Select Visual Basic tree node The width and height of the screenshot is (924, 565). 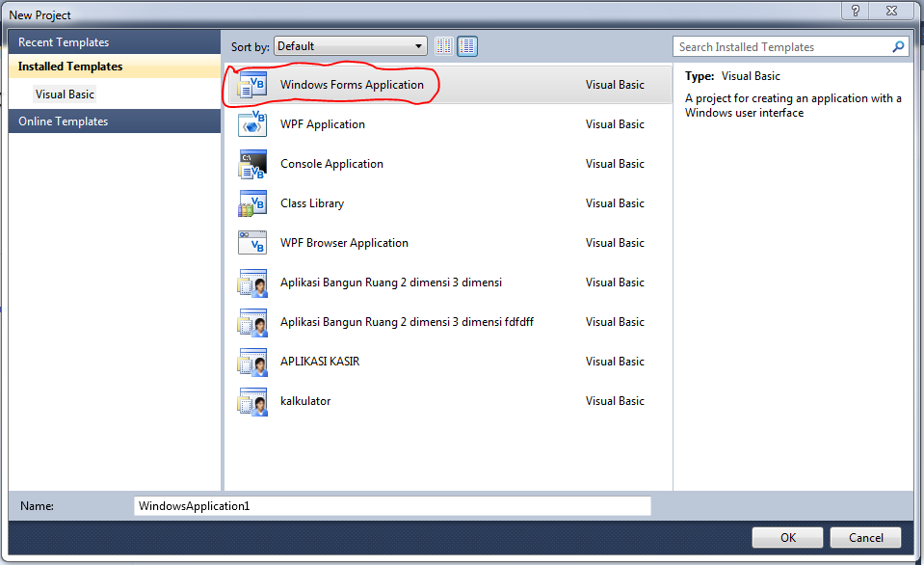pos(65,94)
